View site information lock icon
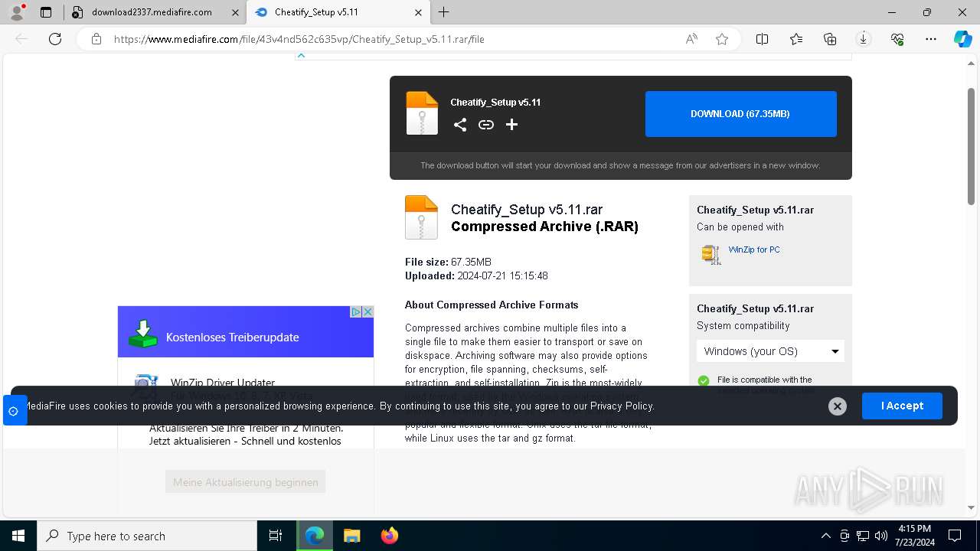This screenshot has width=980, height=551. tap(96, 39)
